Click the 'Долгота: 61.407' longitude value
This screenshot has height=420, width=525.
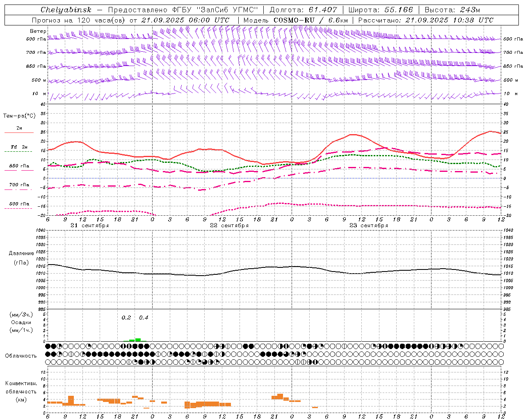point(303,10)
